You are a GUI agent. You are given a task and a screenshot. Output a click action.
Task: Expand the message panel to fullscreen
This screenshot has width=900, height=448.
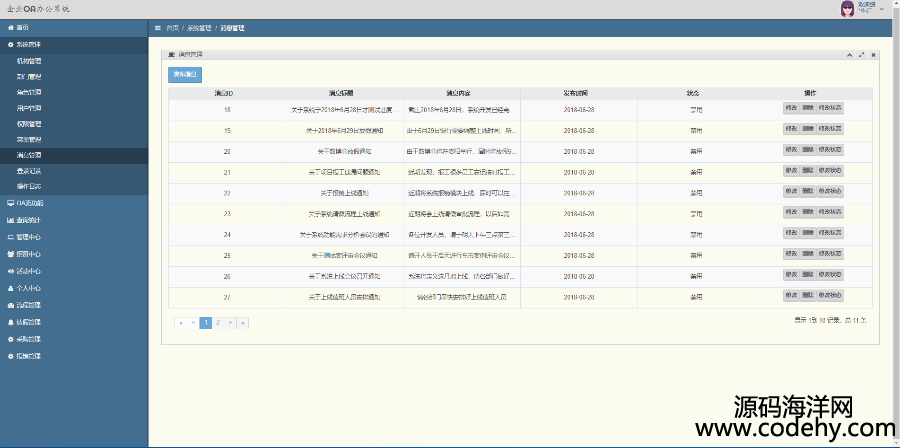862,54
